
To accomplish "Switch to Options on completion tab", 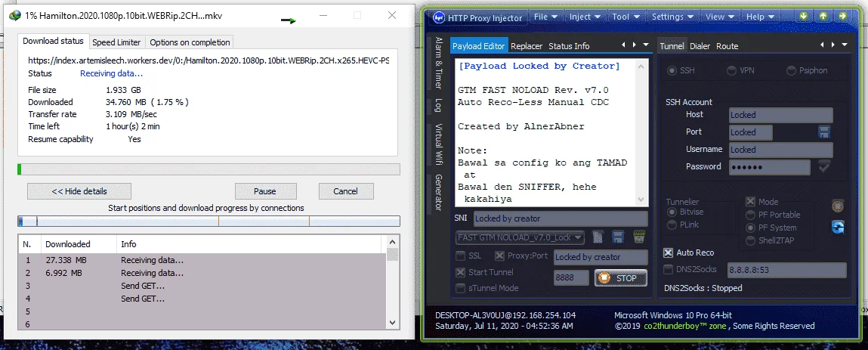I will tap(190, 42).
